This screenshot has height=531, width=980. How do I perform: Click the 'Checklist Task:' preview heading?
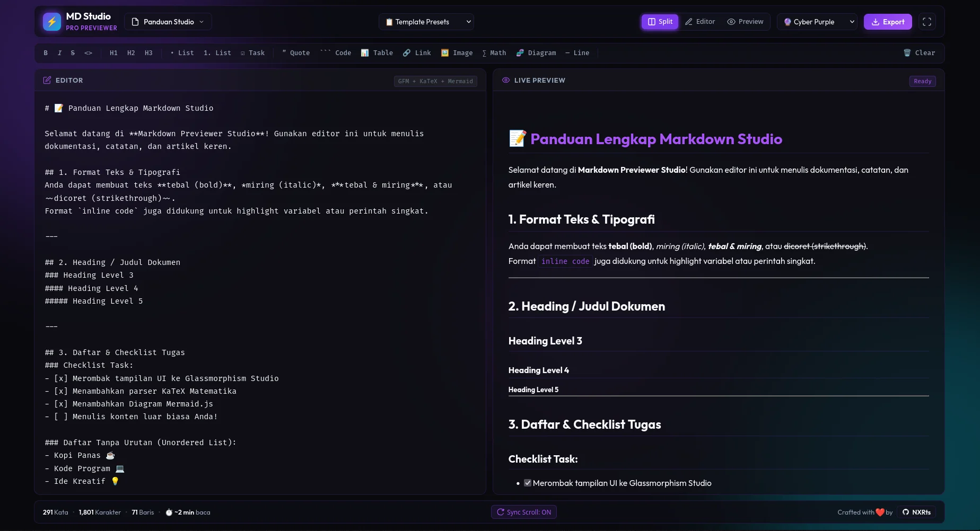coord(543,459)
